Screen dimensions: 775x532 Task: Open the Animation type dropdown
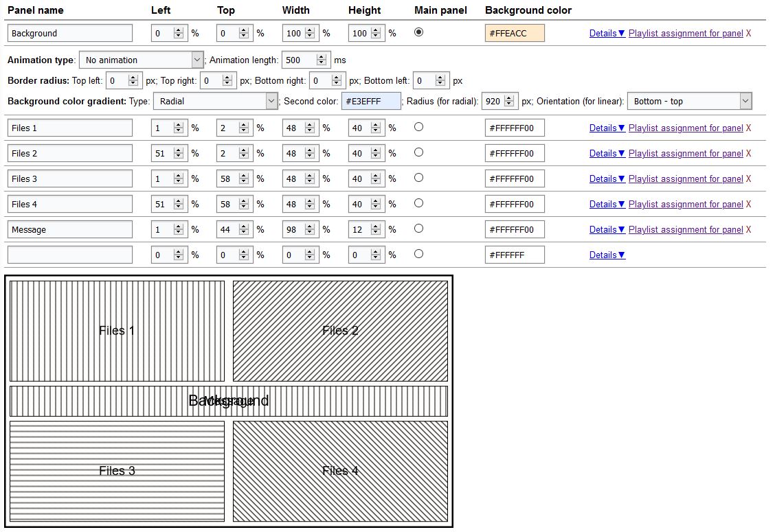point(142,60)
